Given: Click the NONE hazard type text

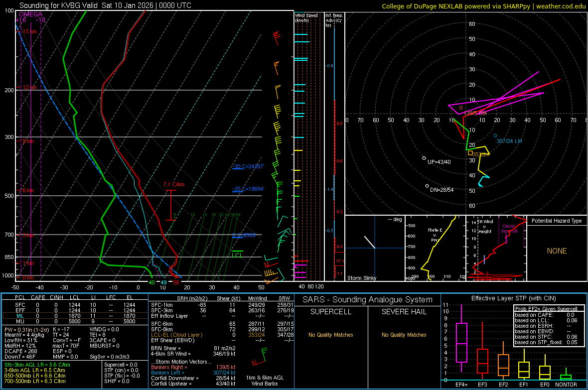Looking at the screenshot, I should (x=557, y=251).
